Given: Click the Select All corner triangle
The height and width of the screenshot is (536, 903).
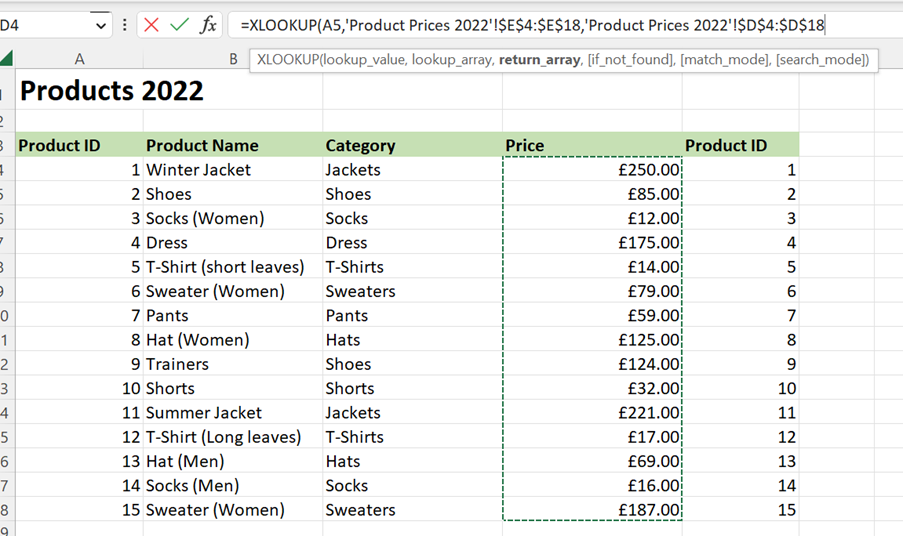Looking at the screenshot, I should tap(6, 58).
